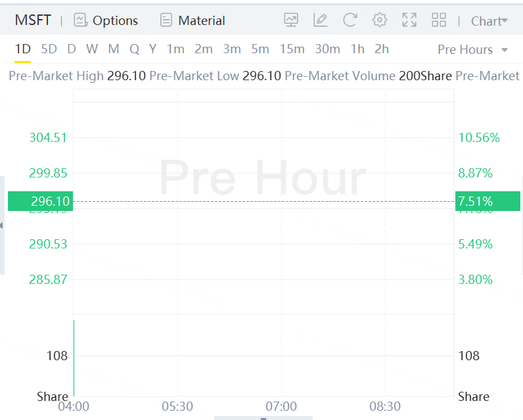Switch to the 1h interval tab
Image resolution: width=523 pixels, height=420 pixels.
tap(357, 49)
